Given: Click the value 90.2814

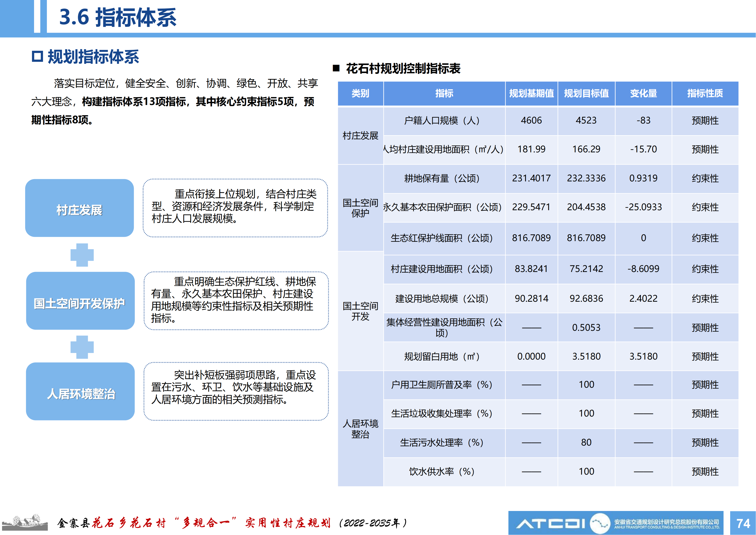Looking at the screenshot, I should click(x=532, y=298).
